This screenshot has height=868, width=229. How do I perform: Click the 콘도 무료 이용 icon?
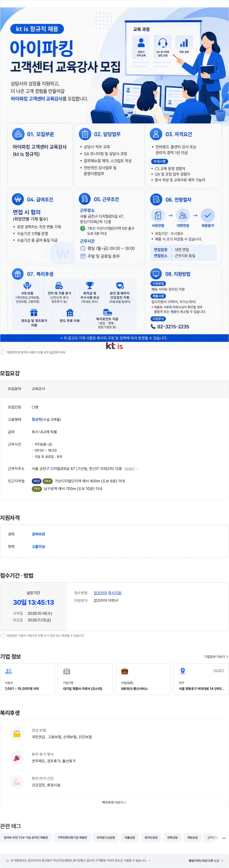tap(70, 312)
